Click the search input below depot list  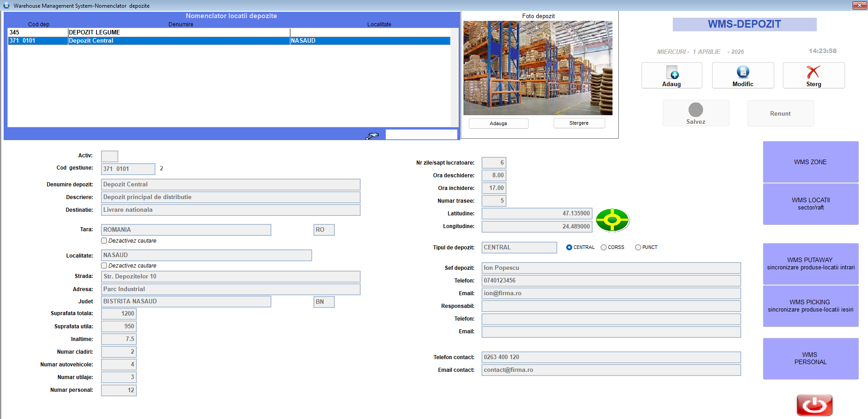click(421, 135)
